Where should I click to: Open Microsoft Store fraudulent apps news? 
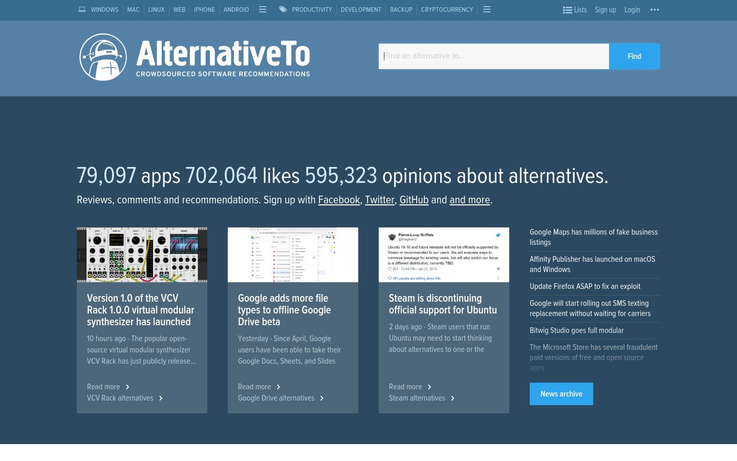(x=593, y=357)
